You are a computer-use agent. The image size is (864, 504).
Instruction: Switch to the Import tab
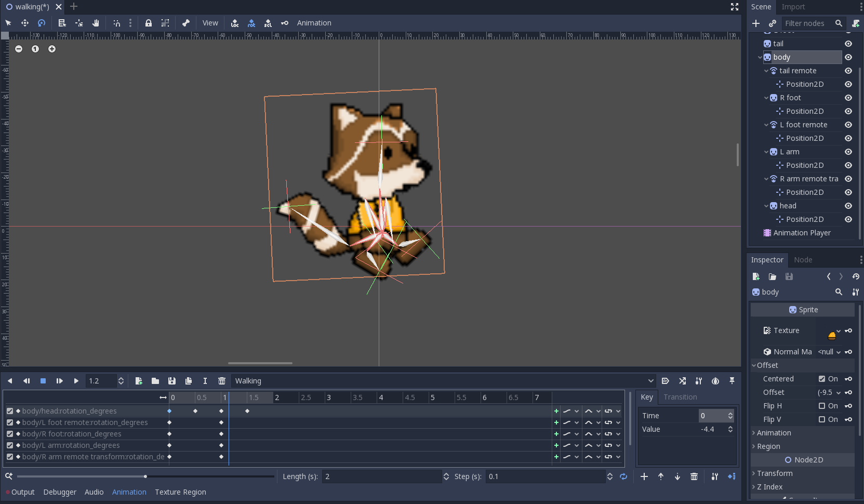tap(793, 7)
